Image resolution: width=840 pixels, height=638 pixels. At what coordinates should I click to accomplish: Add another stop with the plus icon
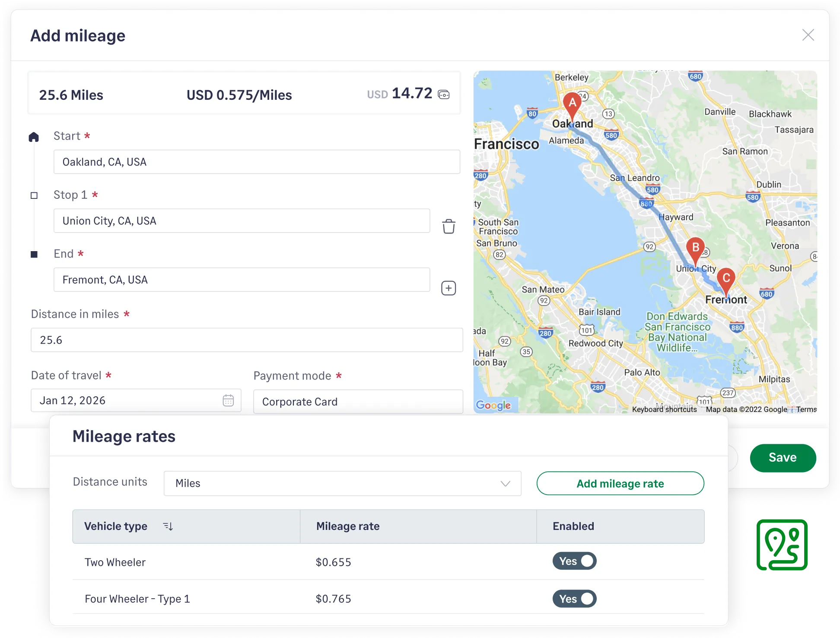[449, 288]
